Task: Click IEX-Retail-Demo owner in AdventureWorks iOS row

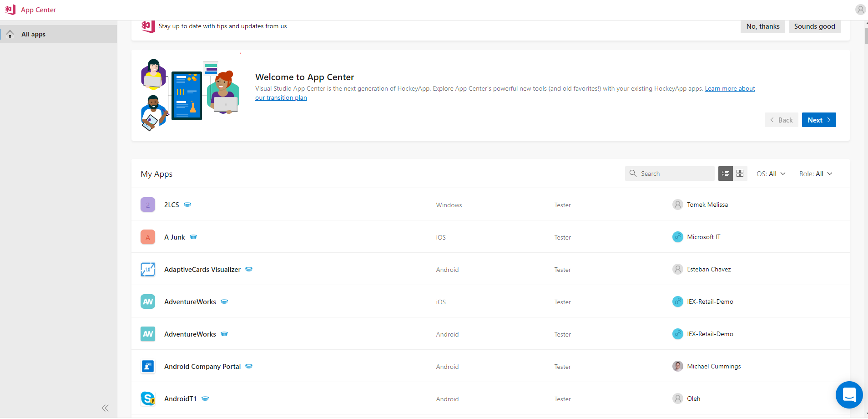Action: click(710, 301)
